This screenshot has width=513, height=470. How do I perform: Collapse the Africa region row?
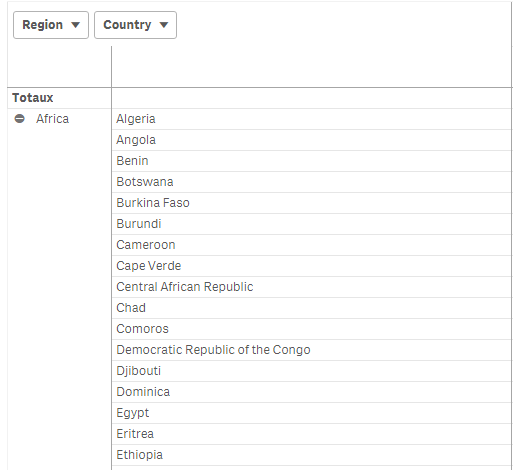(20, 119)
